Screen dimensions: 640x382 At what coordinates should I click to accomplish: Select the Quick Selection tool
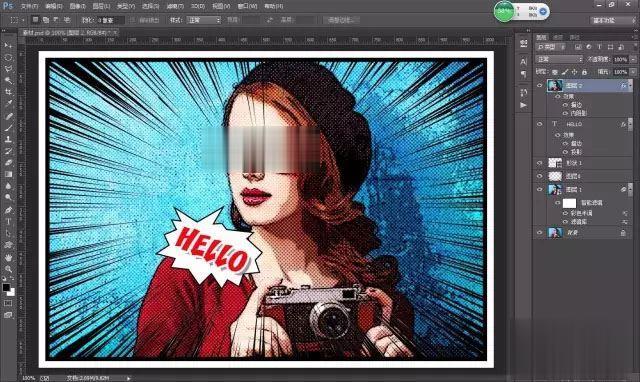[8, 80]
